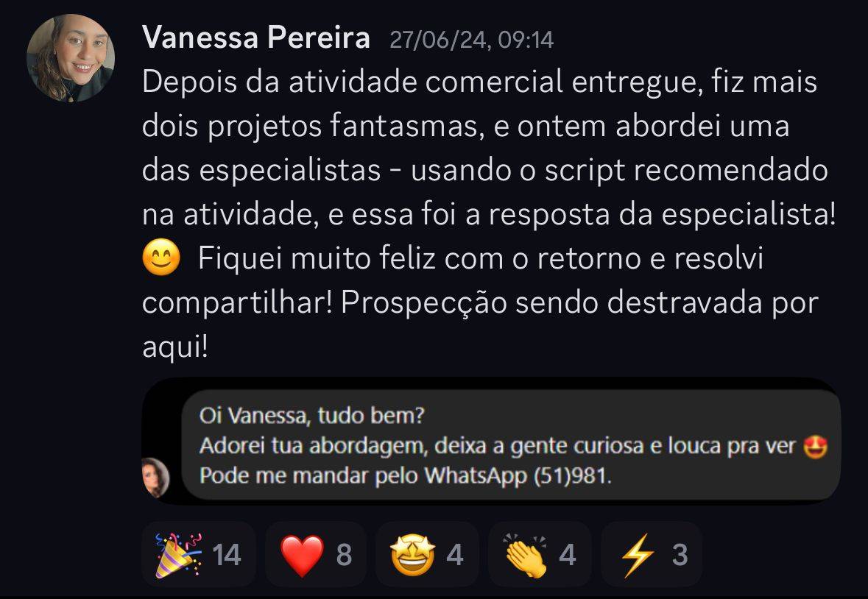Click the 27/06/24, 09:14 message timestamp
Screen dimensions: 868x599
coord(471,40)
